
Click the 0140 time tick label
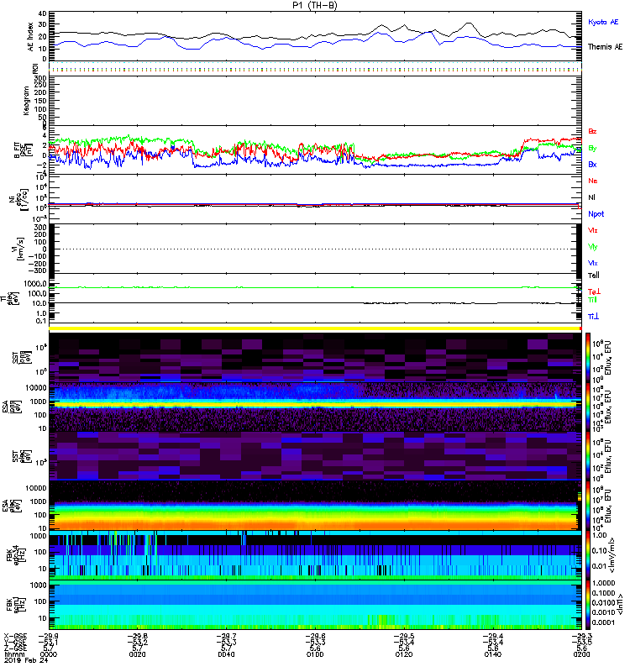click(492, 654)
